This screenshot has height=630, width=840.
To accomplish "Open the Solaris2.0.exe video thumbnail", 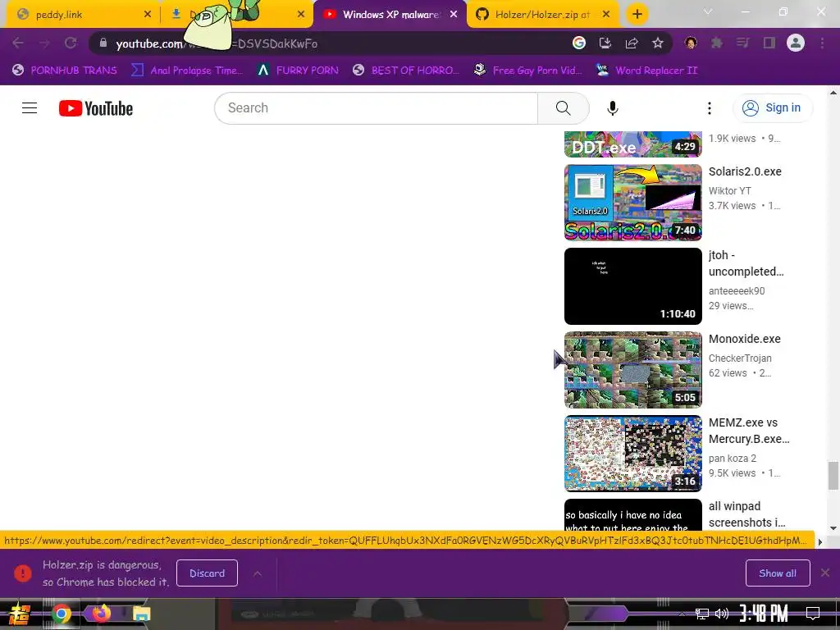I will click(x=632, y=203).
